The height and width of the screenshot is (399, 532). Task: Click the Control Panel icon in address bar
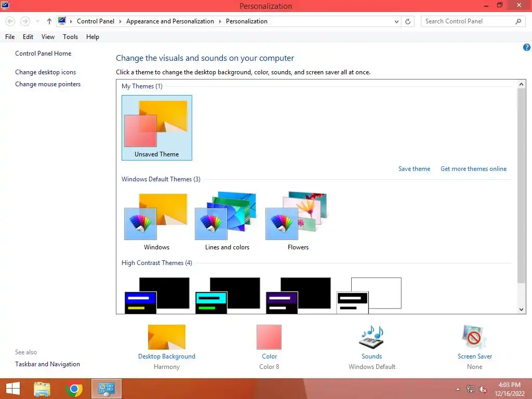62,21
